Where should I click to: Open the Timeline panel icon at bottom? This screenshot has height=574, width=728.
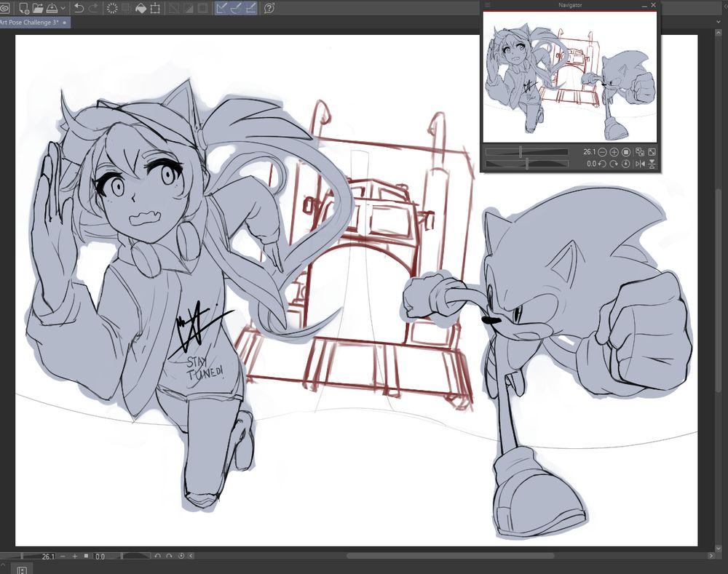[x=21, y=570]
